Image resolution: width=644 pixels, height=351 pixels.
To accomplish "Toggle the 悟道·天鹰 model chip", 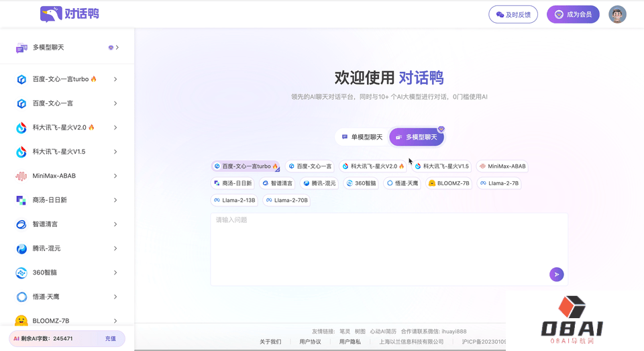I will point(402,183).
